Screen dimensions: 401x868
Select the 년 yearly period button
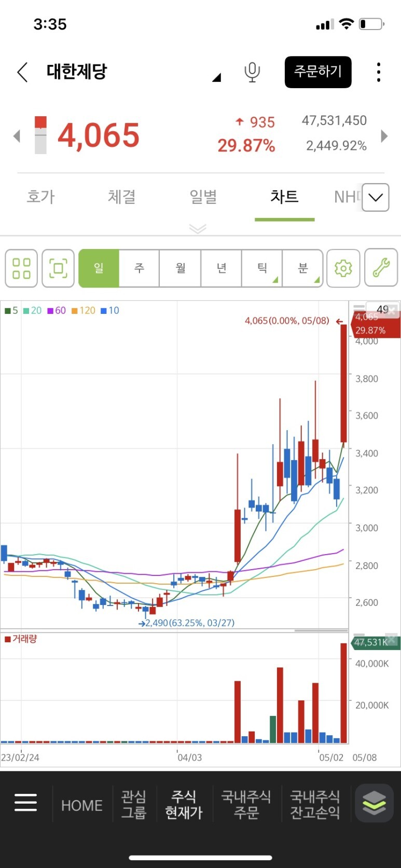click(221, 268)
